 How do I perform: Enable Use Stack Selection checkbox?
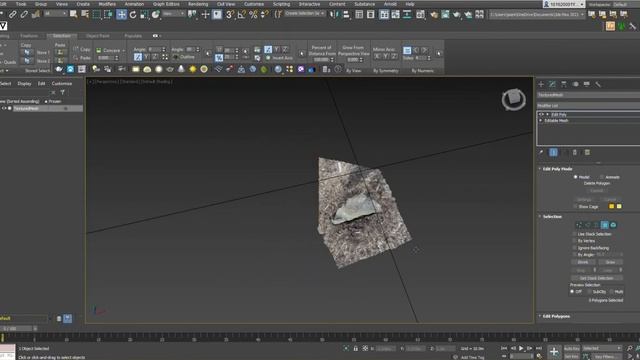coord(575,234)
